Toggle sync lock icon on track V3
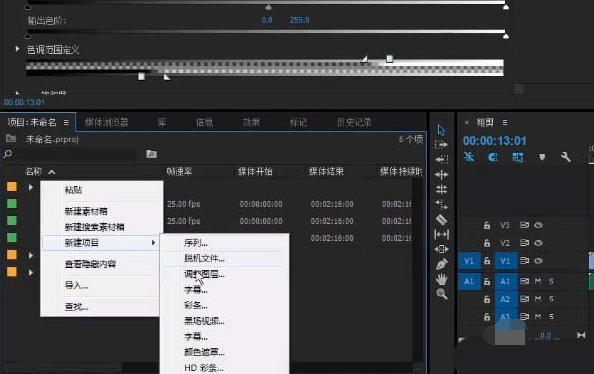The image size is (594, 374). coord(524,225)
